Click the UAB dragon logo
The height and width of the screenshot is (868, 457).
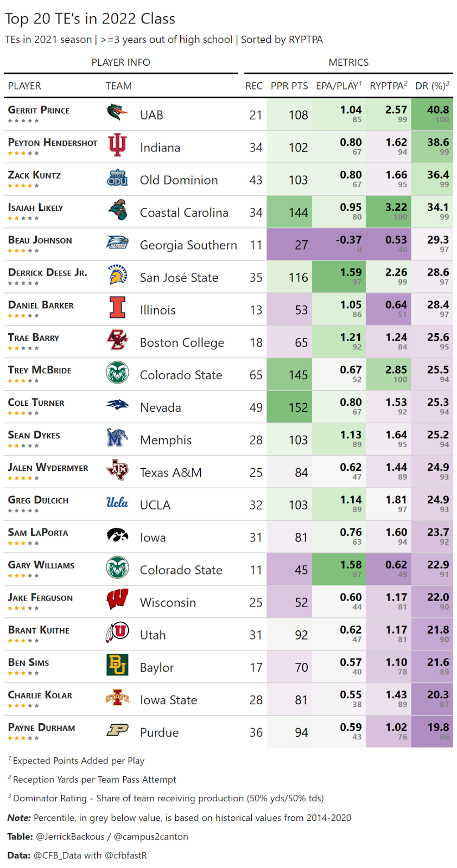pyautogui.click(x=117, y=112)
